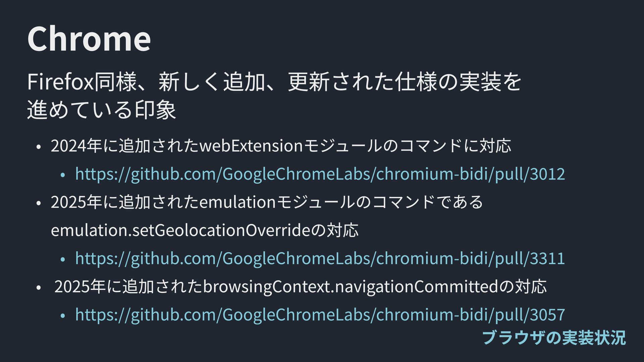Click the bullet dot before 2024年 item
The width and height of the screenshot is (644, 362).
(x=39, y=147)
